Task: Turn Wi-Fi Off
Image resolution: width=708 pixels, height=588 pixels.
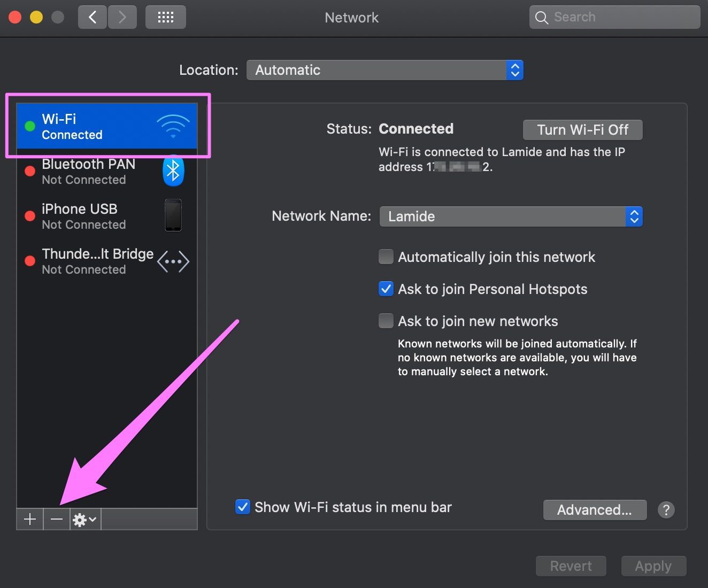Action: pos(582,130)
